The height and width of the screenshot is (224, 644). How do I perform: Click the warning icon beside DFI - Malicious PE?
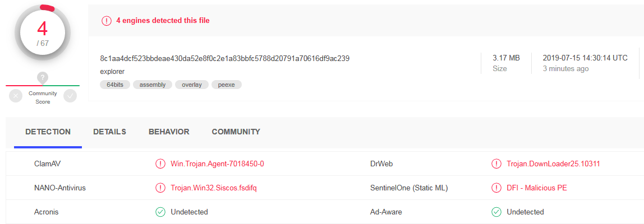(x=496, y=188)
